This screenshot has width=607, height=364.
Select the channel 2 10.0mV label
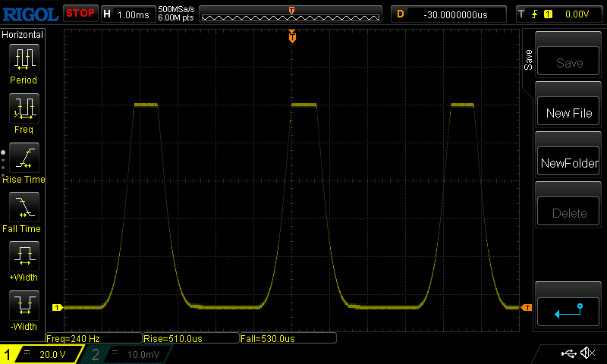(143, 354)
